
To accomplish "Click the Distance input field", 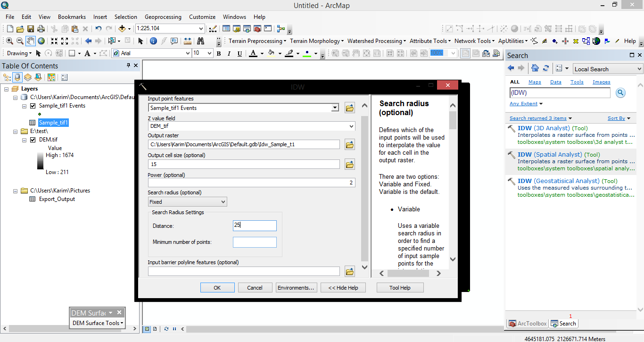I will 255,226.
